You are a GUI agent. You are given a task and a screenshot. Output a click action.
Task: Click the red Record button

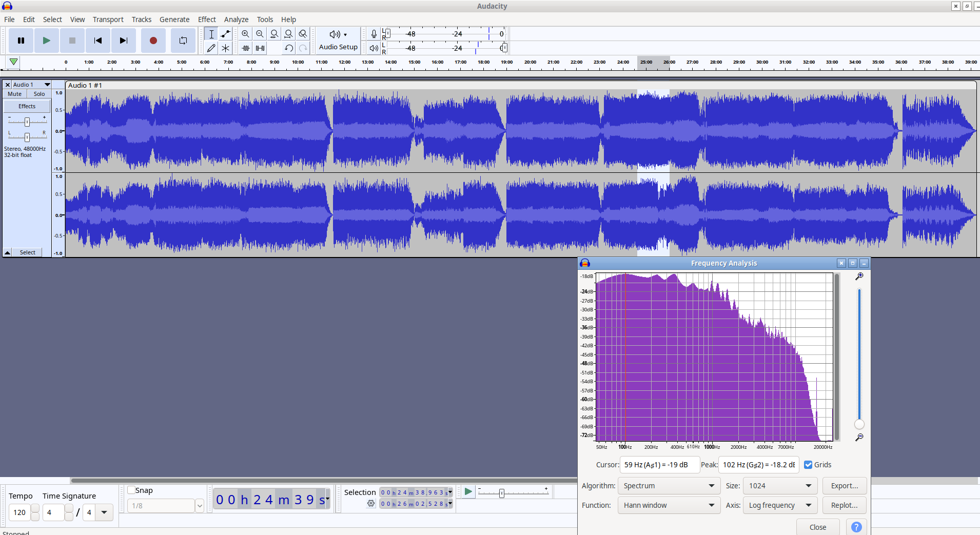point(153,41)
